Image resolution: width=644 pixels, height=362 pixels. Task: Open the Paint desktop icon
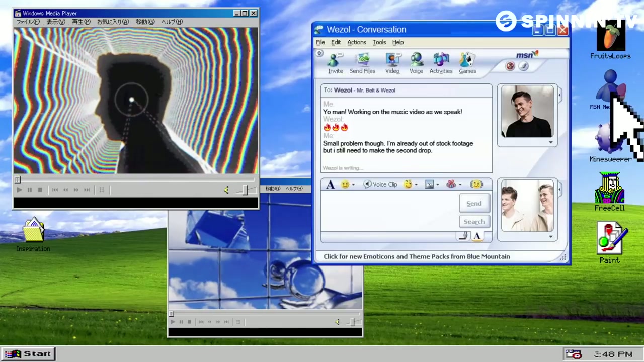click(x=609, y=244)
